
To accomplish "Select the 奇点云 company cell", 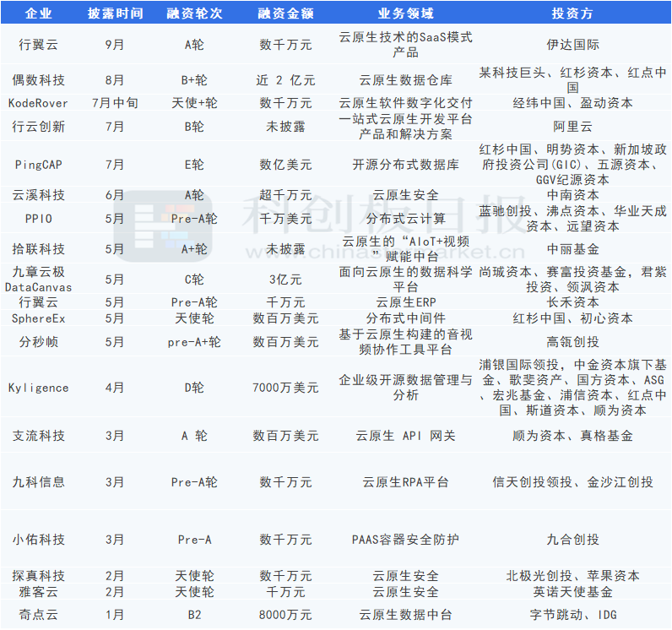I will [x=39, y=615].
